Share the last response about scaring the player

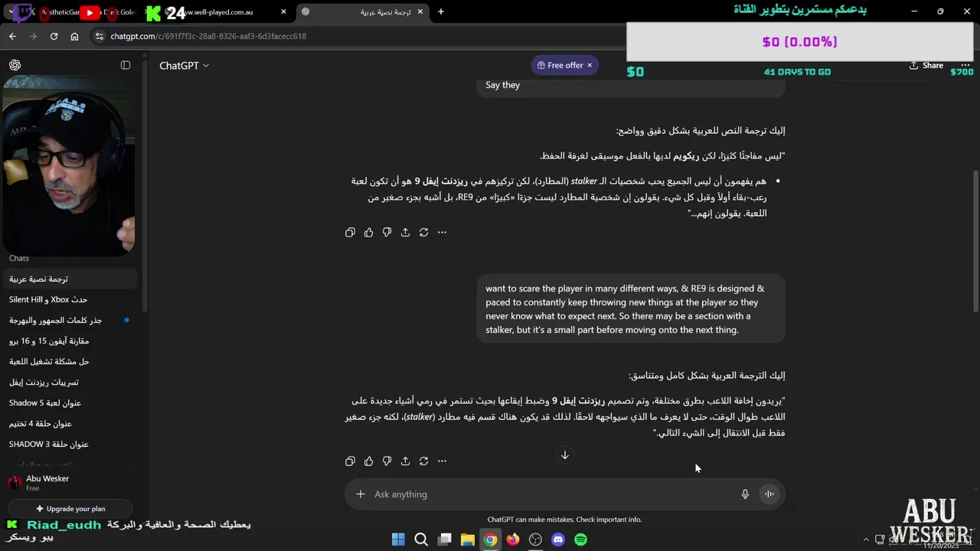point(405,461)
